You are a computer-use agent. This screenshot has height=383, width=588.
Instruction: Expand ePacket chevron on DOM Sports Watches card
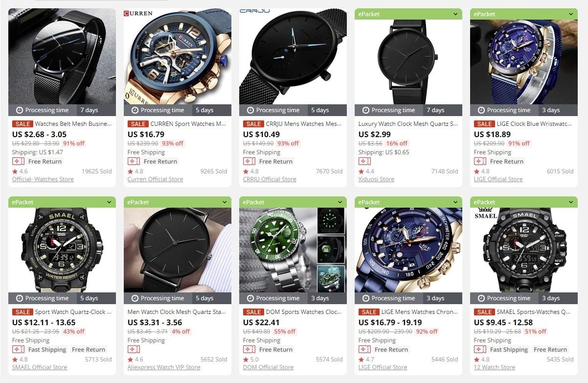340,202
